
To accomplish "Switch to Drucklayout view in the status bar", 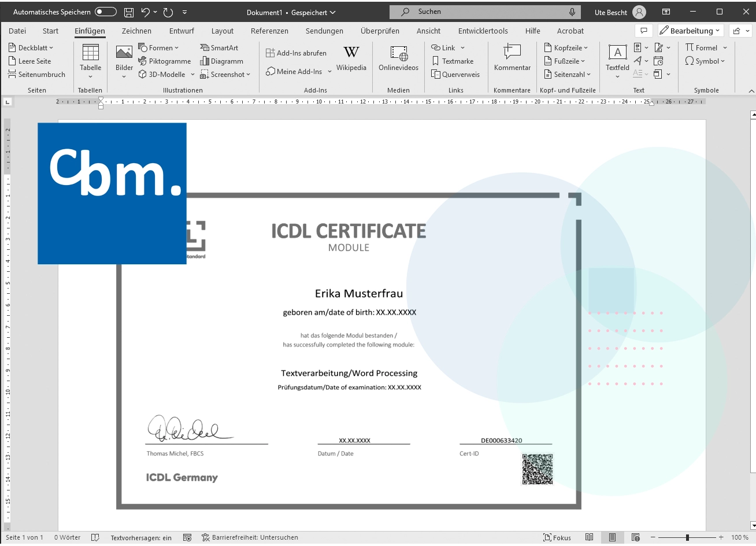I will pyautogui.click(x=612, y=537).
